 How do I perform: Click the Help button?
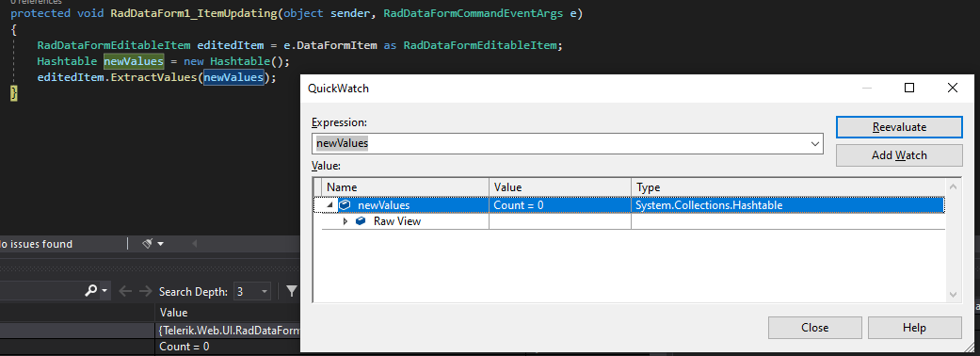point(914,327)
